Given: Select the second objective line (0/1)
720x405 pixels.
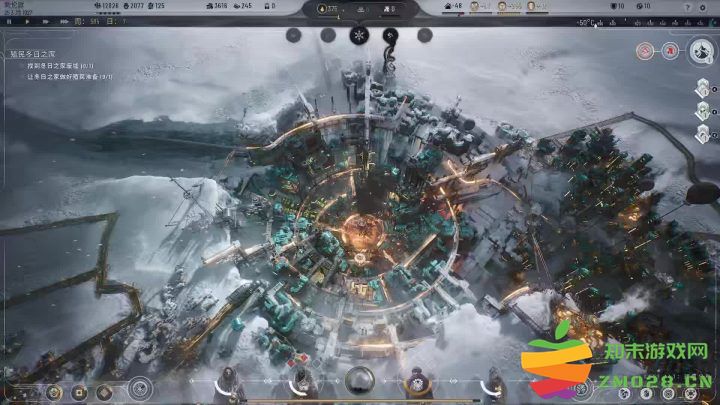Looking at the screenshot, I should (x=69, y=77).
